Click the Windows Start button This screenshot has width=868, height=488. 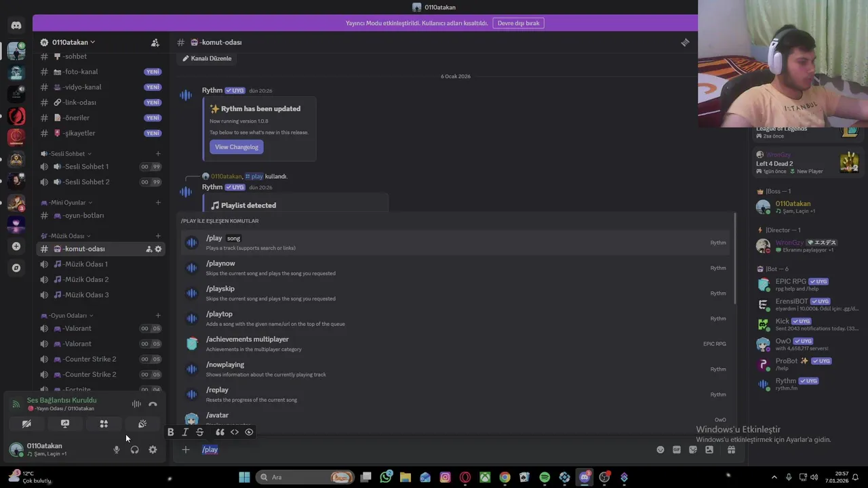[244, 477]
